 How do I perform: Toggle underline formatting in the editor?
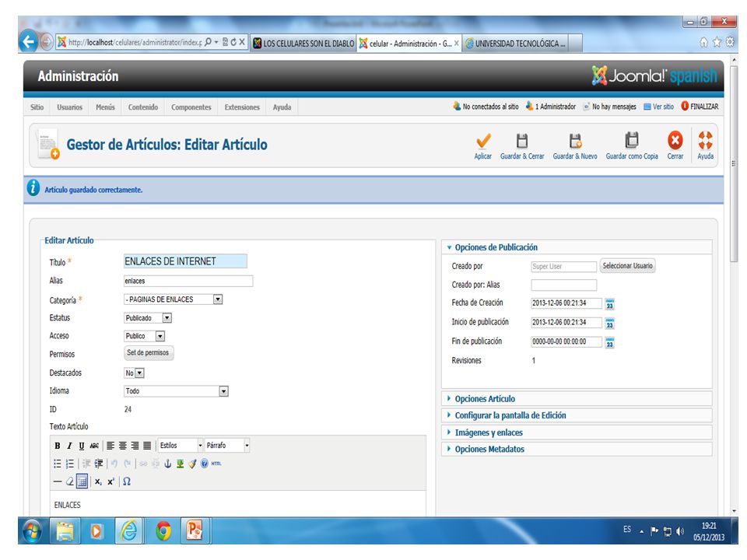(x=82, y=446)
